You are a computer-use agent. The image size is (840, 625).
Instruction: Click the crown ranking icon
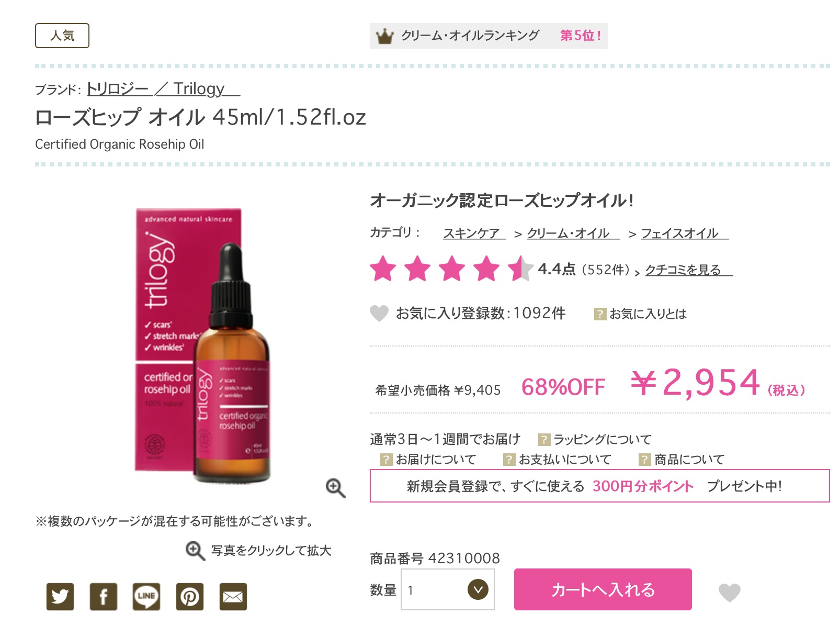click(385, 36)
